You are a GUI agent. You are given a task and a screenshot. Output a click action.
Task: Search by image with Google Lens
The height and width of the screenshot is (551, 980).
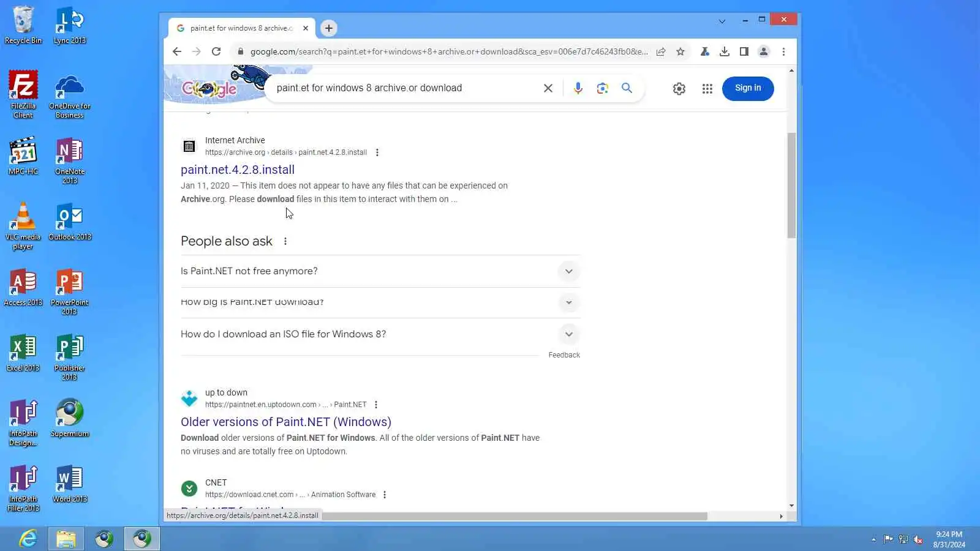click(603, 88)
